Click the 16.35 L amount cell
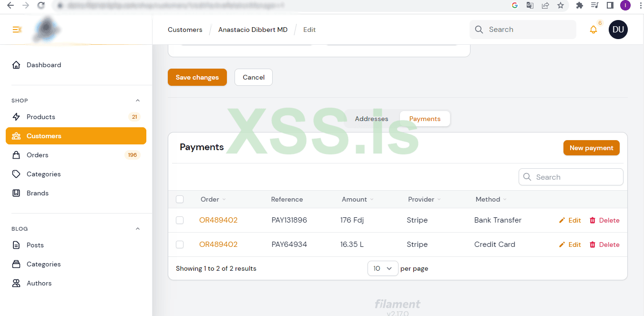This screenshot has width=644, height=316. point(352,245)
